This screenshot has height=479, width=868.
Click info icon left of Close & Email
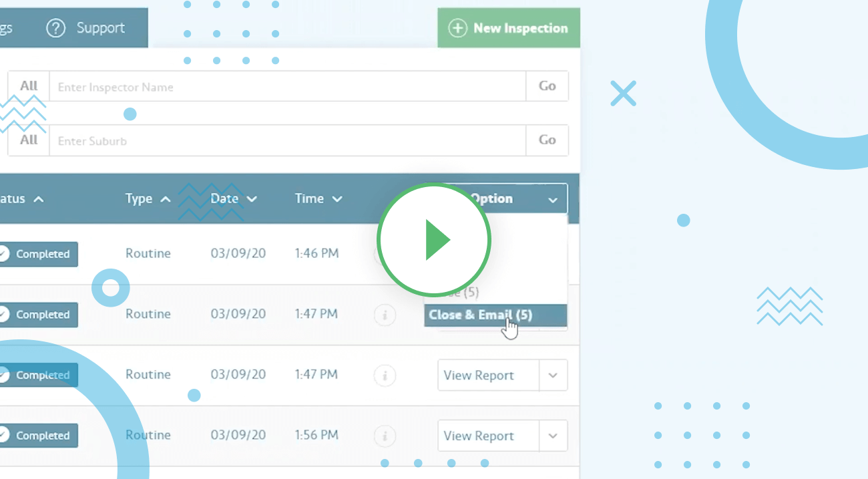pyautogui.click(x=385, y=315)
